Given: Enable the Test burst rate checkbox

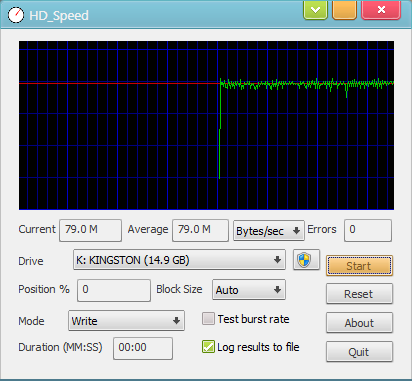Looking at the screenshot, I should (x=208, y=319).
